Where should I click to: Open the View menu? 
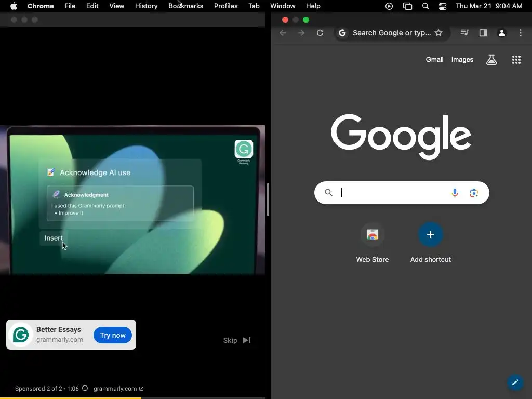[x=116, y=6]
